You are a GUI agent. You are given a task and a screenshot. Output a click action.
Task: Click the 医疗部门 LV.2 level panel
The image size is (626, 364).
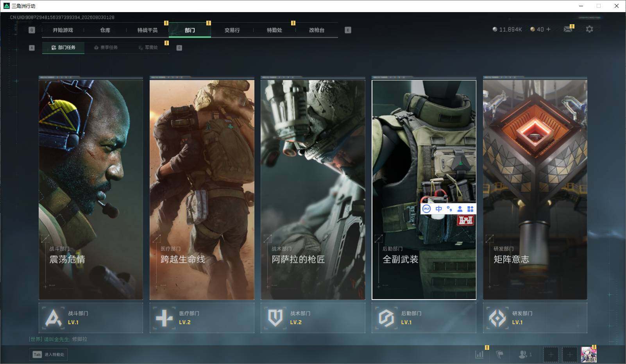pyautogui.click(x=202, y=318)
